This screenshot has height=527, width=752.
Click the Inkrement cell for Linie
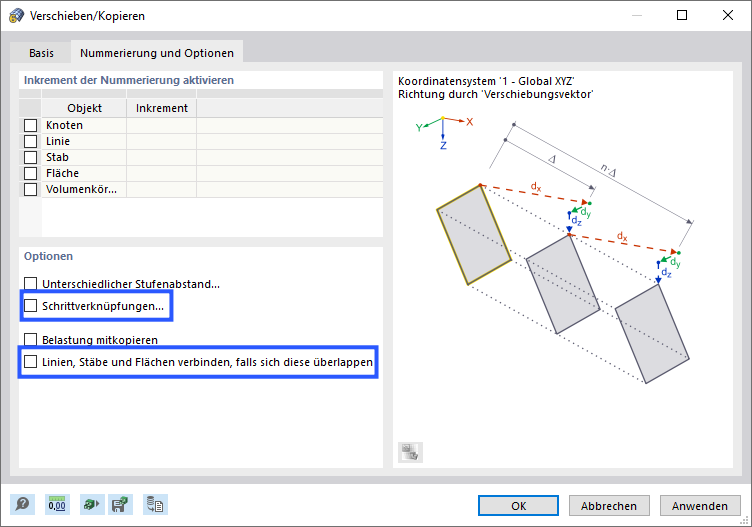click(x=162, y=141)
